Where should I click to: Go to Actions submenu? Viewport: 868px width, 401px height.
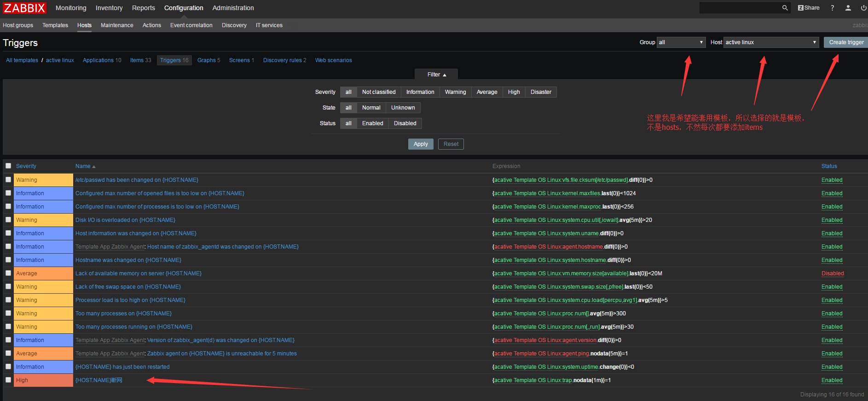click(x=152, y=25)
